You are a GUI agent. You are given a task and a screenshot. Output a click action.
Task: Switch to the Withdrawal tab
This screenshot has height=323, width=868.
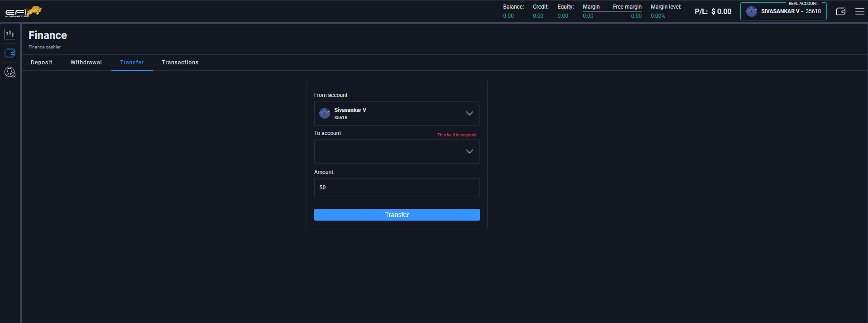tap(86, 63)
